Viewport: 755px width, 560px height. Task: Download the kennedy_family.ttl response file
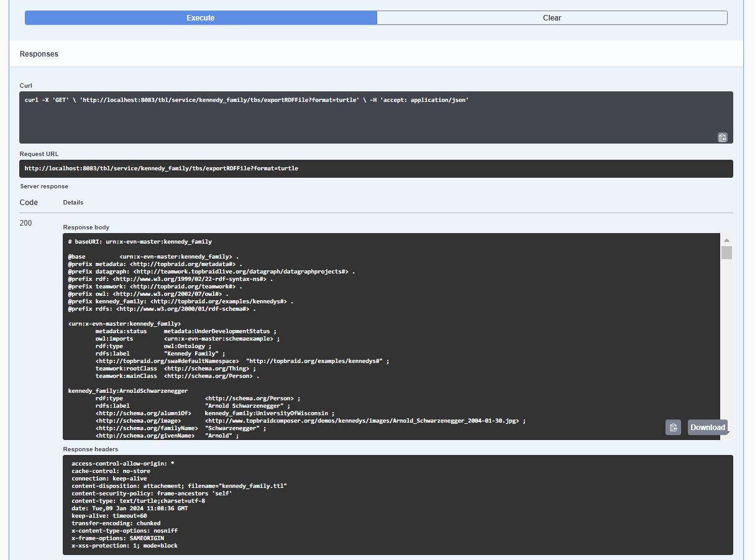click(x=708, y=427)
